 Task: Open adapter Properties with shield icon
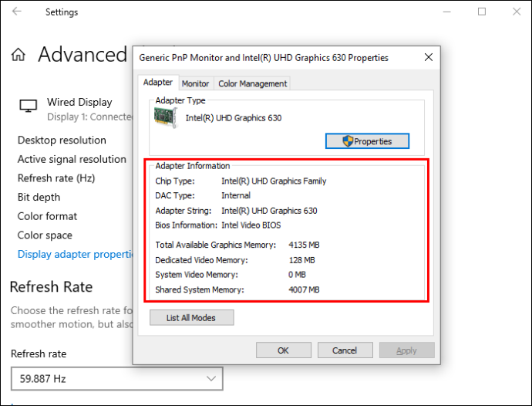tap(367, 141)
